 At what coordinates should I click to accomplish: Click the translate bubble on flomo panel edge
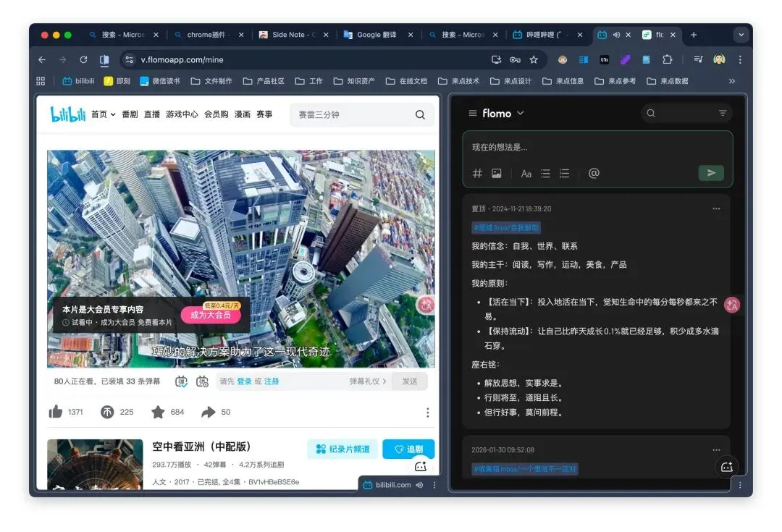(x=731, y=305)
